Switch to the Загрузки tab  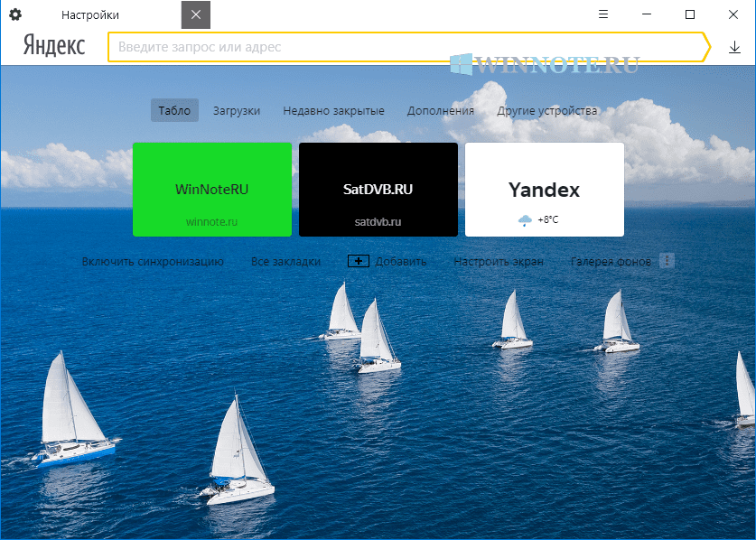(237, 110)
